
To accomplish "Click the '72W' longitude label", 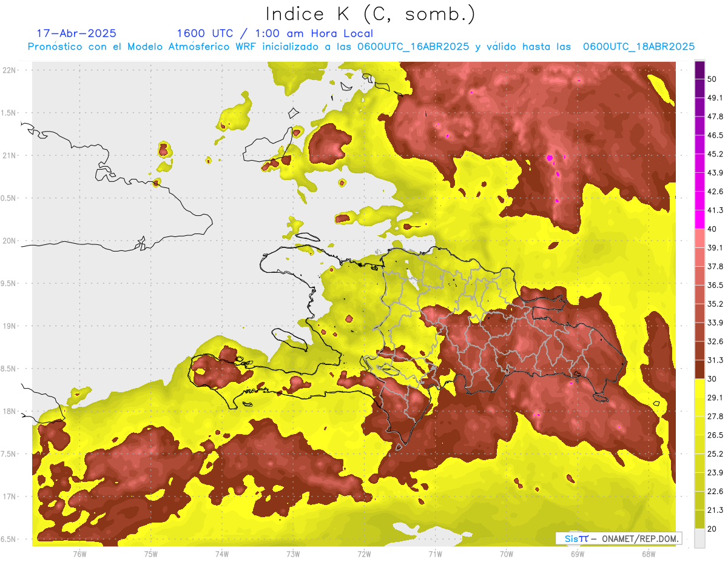I will [364, 554].
